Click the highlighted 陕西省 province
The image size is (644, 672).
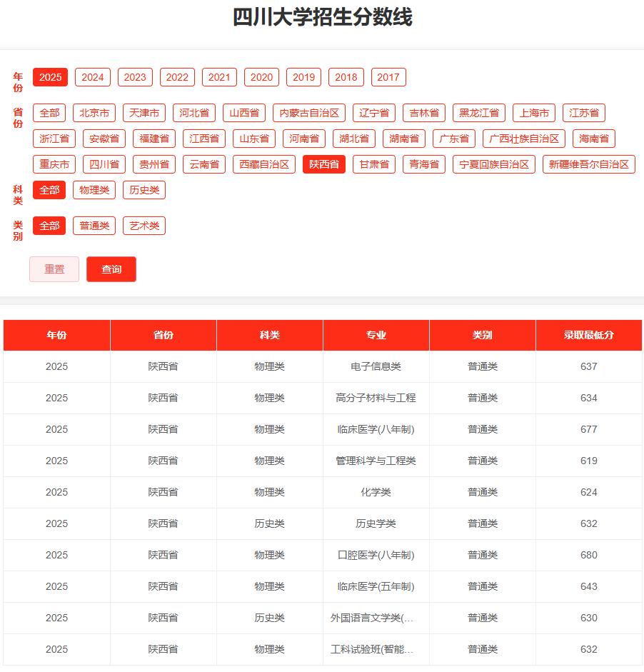[x=324, y=164]
